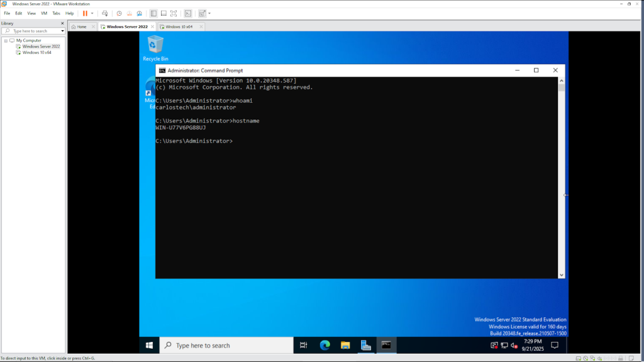Take a snapshot of this VM
The width and height of the screenshot is (644, 362).
point(119,13)
